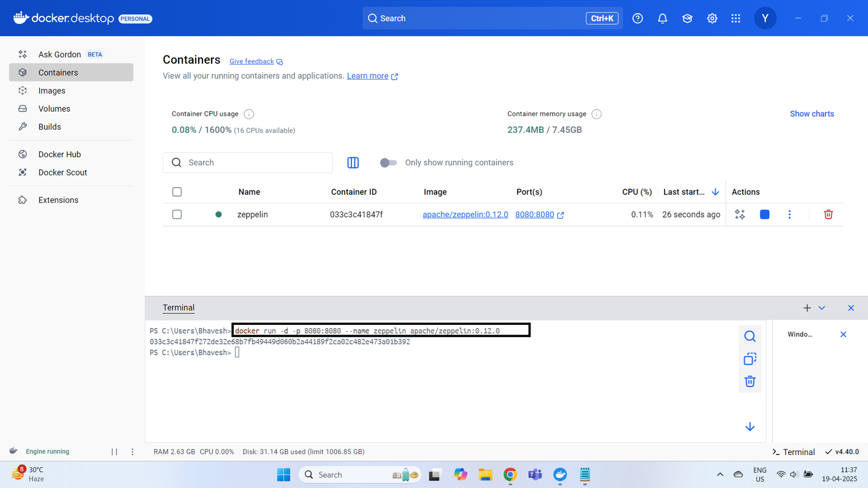Select the zeppelin container checkbox

pos(177,215)
